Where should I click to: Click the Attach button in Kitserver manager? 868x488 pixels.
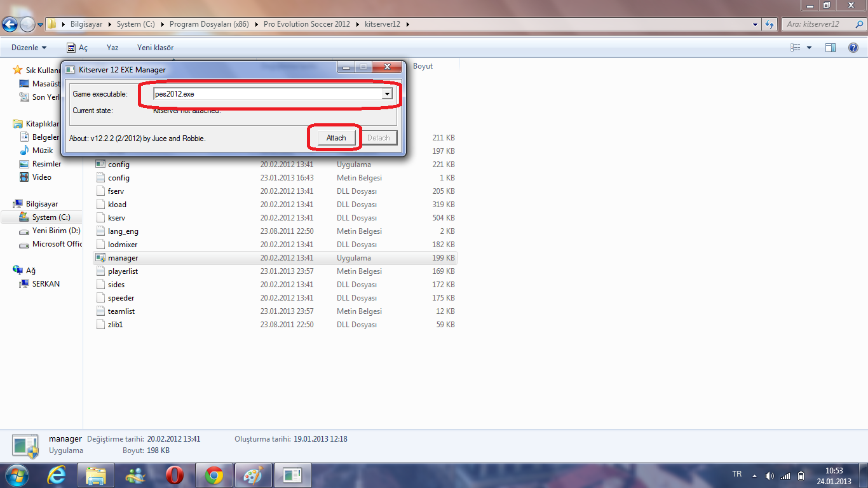pyautogui.click(x=336, y=138)
